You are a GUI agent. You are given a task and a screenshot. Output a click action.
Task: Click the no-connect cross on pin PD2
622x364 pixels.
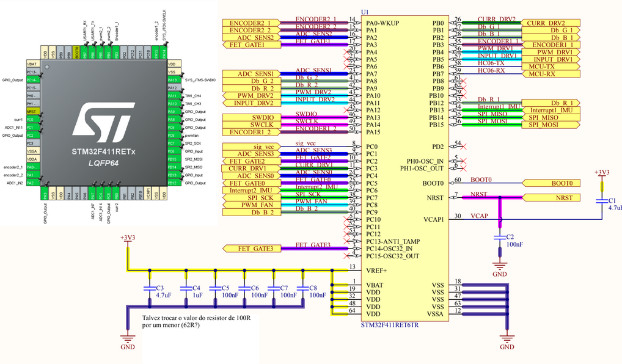(x=466, y=147)
